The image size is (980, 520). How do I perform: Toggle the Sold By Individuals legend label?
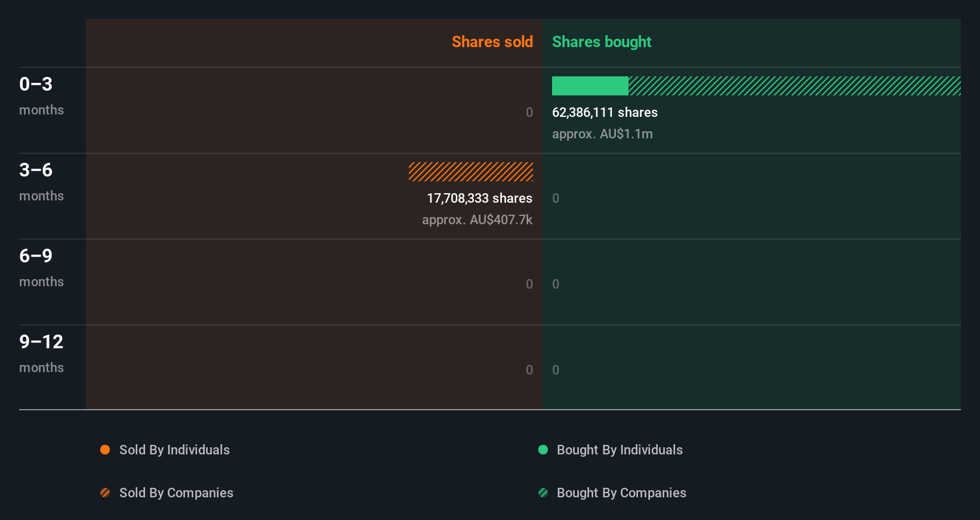tap(174, 450)
